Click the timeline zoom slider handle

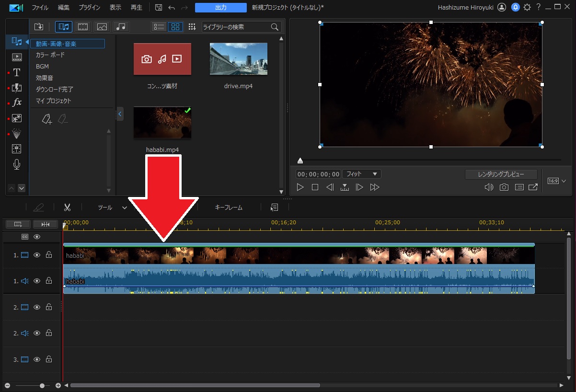click(42, 385)
